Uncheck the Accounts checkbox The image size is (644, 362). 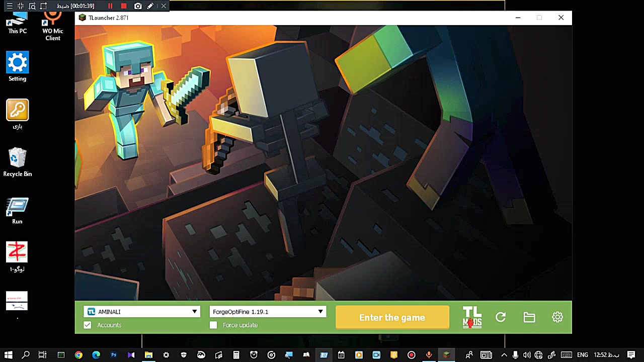point(88,325)
